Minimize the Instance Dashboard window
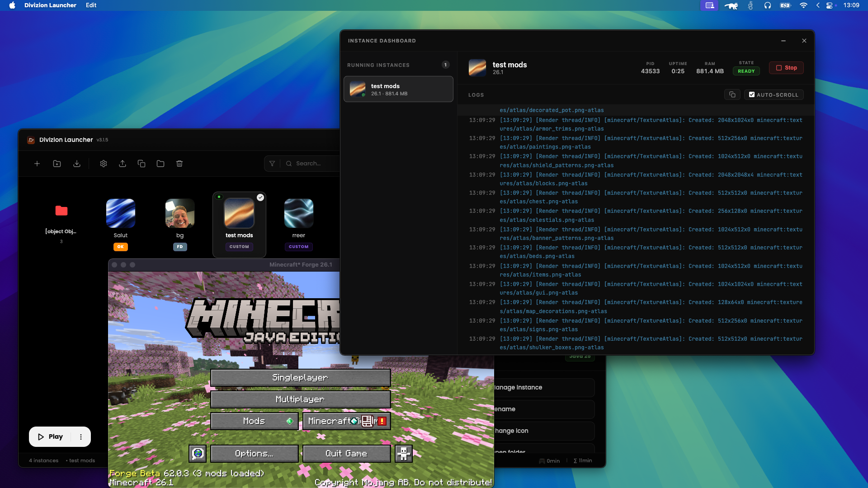This screenshot has width=868, height=488. (783, 41)
